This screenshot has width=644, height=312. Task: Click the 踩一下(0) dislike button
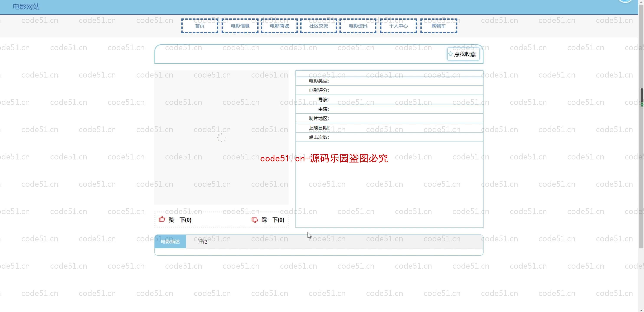(268, 220)
